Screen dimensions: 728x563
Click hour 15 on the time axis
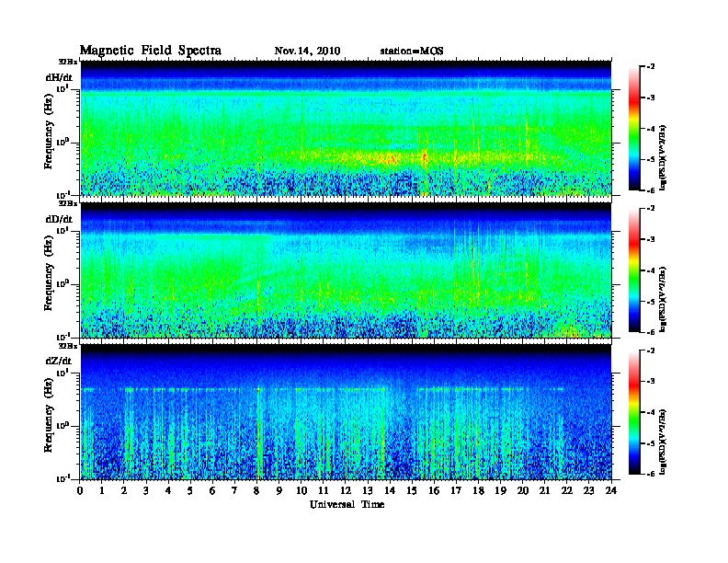[x=412, y=491]
